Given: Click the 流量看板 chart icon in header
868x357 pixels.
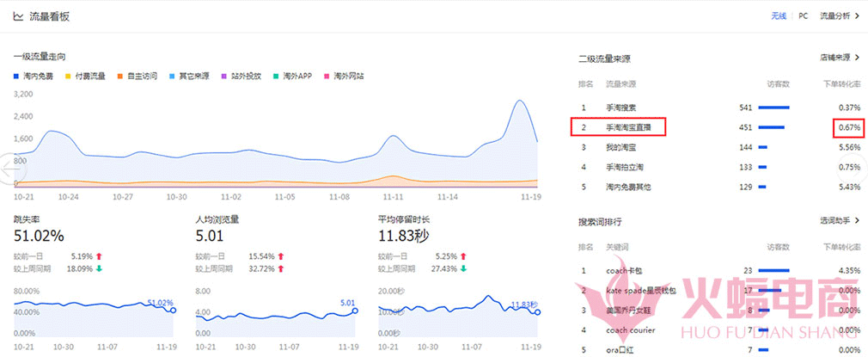Looking at the screenshot, I should coord(18,15).
